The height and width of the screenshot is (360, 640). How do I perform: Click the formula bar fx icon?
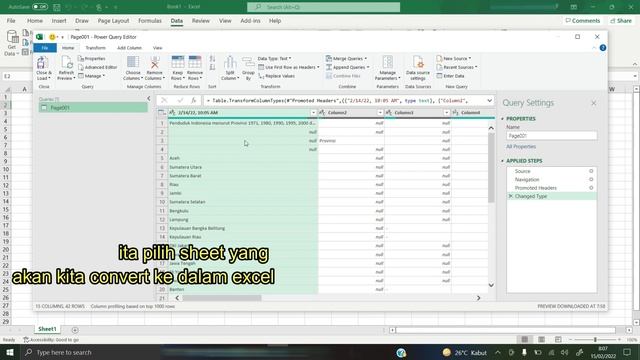point(194,100)
